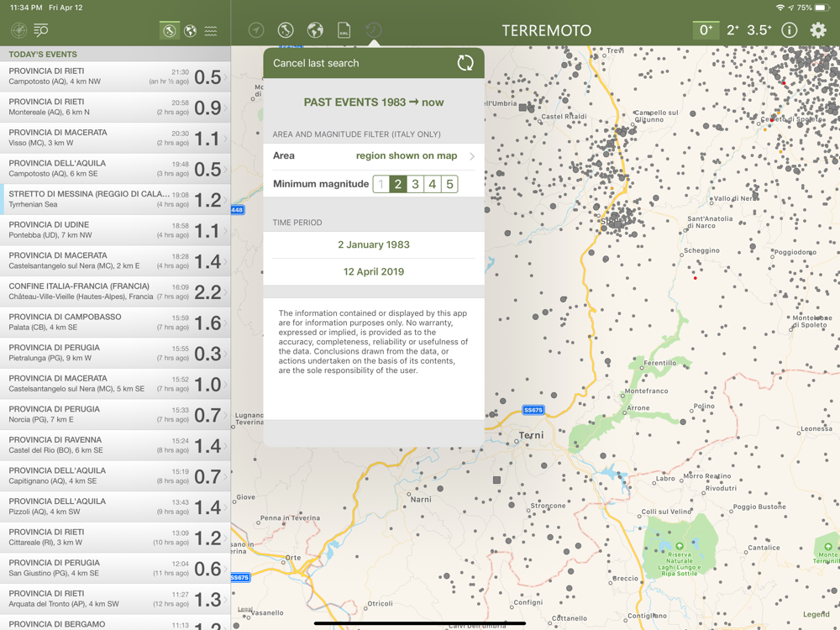Change the end date 12 April 2019
840x630 pixels.
(x=374, y=271)
